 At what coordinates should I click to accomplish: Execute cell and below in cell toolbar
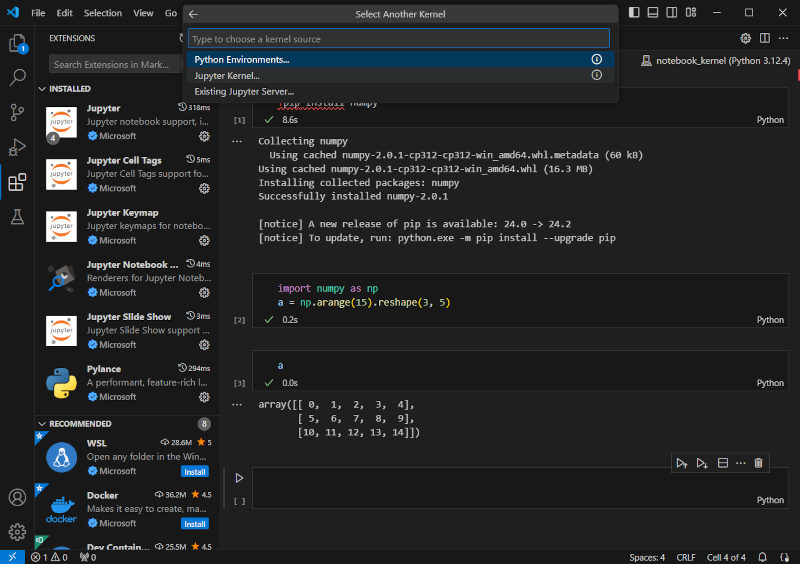point(702,463)
